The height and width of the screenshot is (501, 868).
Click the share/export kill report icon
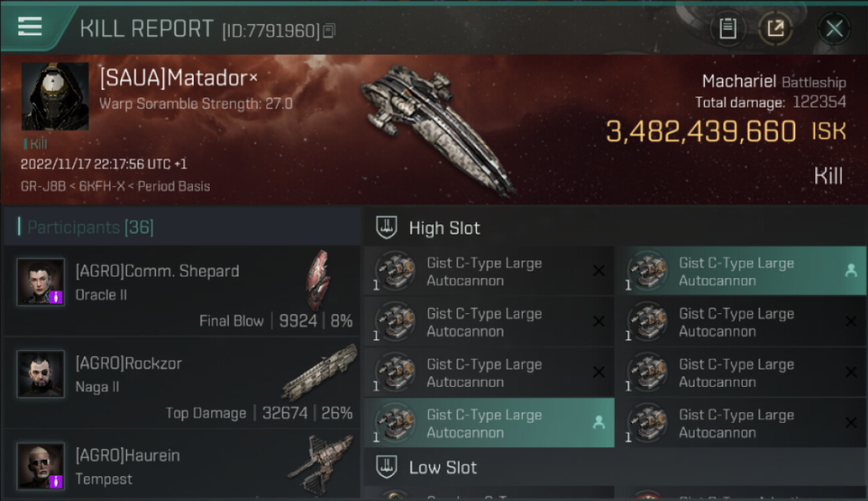(x=776, y=28)
